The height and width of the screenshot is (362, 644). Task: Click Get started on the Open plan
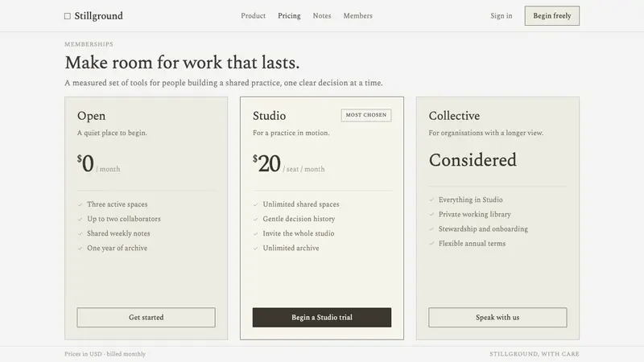(146, 317)
